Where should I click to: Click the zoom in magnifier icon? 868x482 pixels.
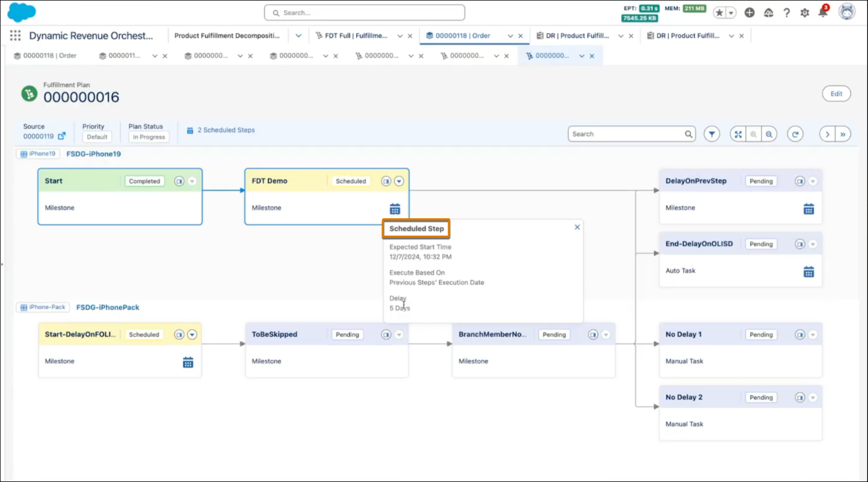click(753, 134)
